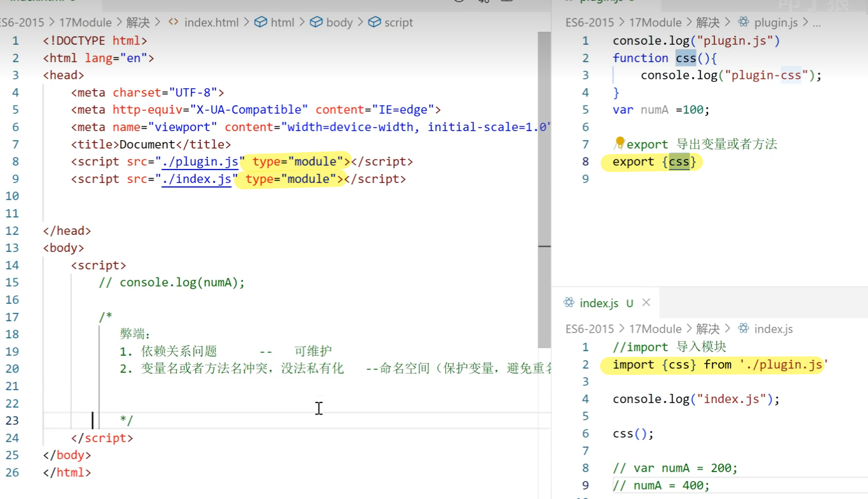Open 解决 folder in the index.html breadcrumb

[x=138, y=22]
